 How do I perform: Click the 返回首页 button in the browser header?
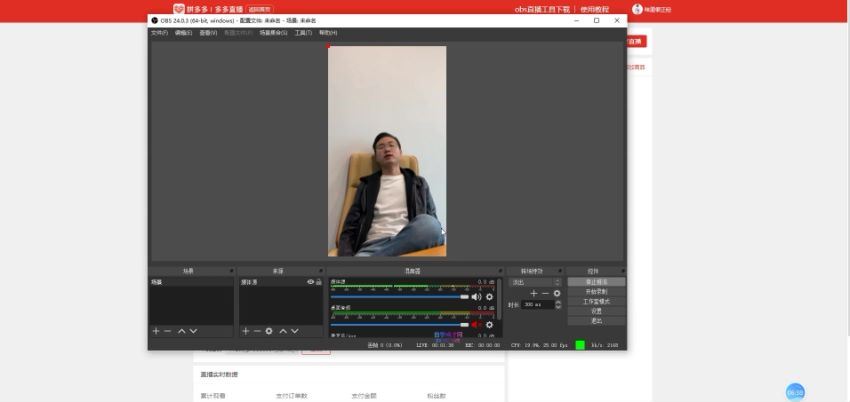(260, 9)
